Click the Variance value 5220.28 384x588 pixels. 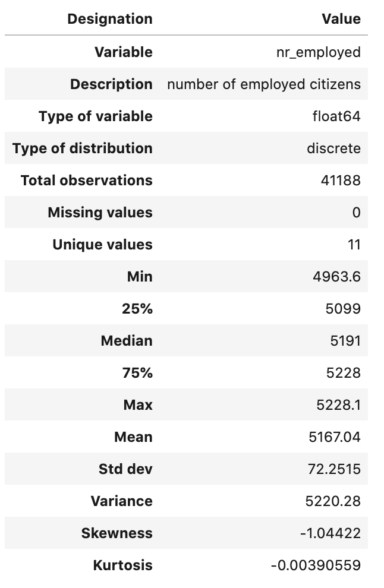333,501
